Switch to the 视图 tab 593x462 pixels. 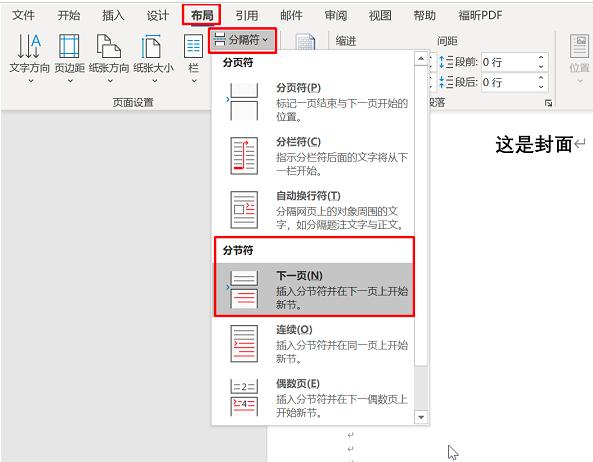point(380,16)
